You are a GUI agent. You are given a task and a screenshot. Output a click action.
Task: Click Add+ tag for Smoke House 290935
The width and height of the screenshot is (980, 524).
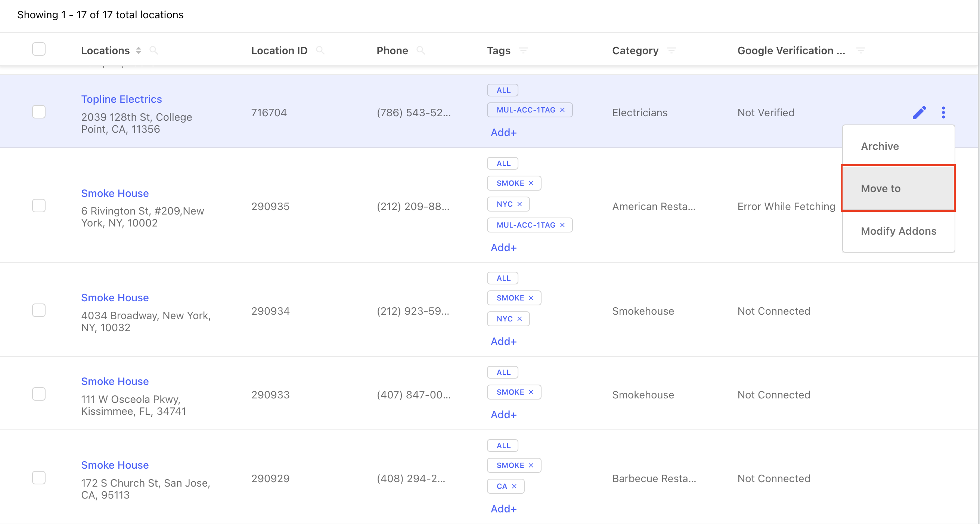click(x=504, y=247)
